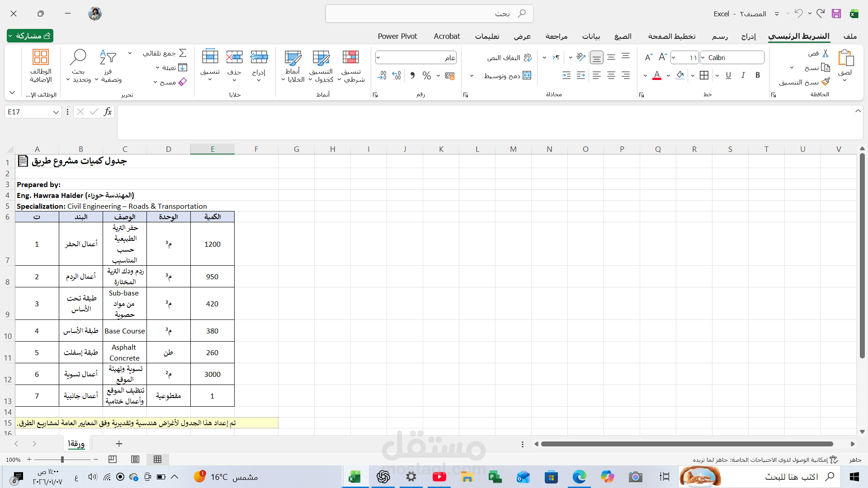The width and height of the screenshot is (868, 488).
Task: Click the Cut scissors icon
Action: point(826,53)
